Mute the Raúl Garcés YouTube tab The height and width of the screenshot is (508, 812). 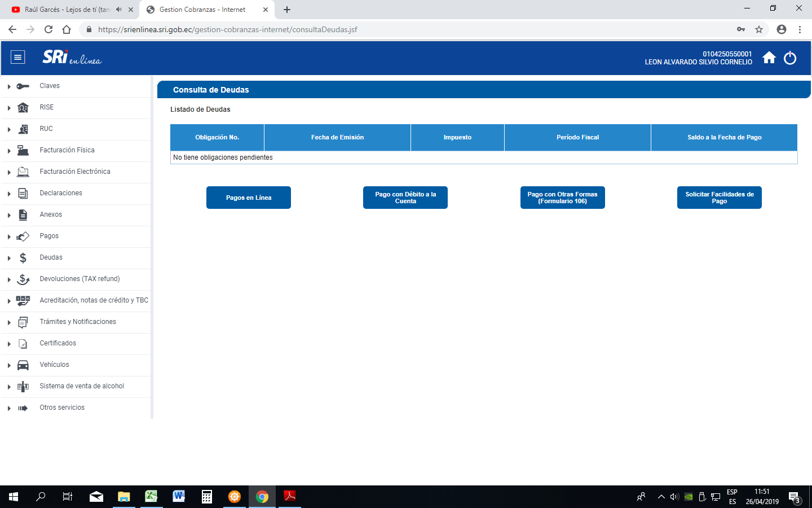118,10
